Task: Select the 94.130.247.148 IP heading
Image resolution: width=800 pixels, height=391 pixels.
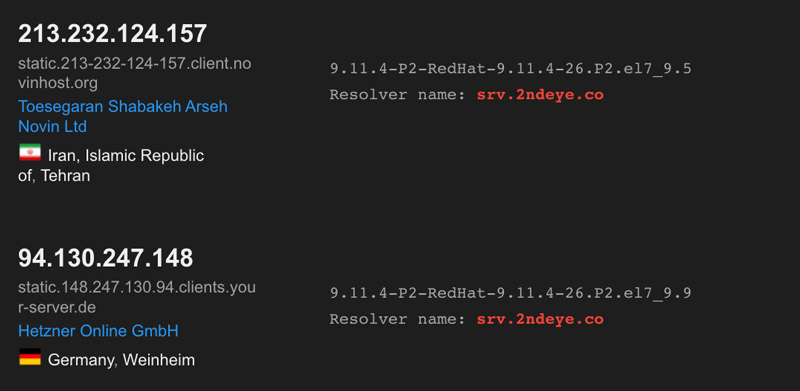Action: 106,258
